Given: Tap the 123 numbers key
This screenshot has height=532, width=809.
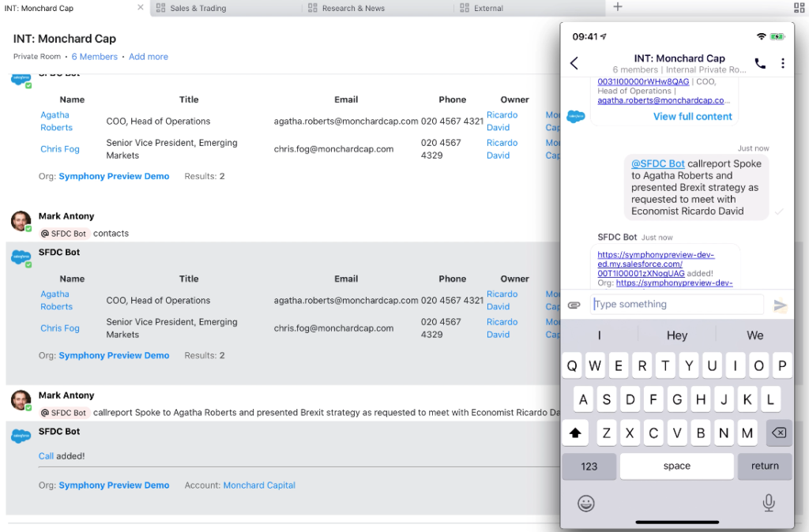Looking at the screenshot, I should click(x=589, y=466).
